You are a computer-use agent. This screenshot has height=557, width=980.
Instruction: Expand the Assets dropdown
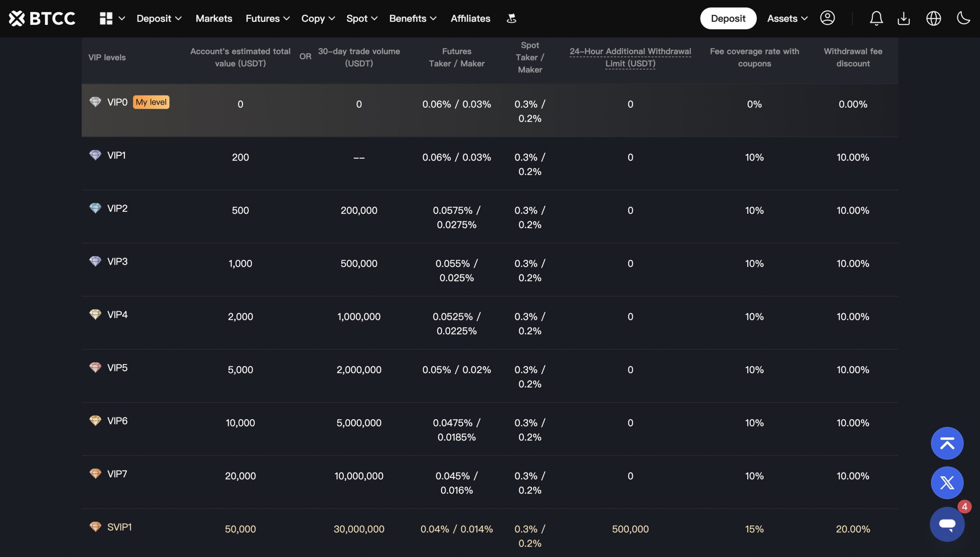(x=787, y=18)
